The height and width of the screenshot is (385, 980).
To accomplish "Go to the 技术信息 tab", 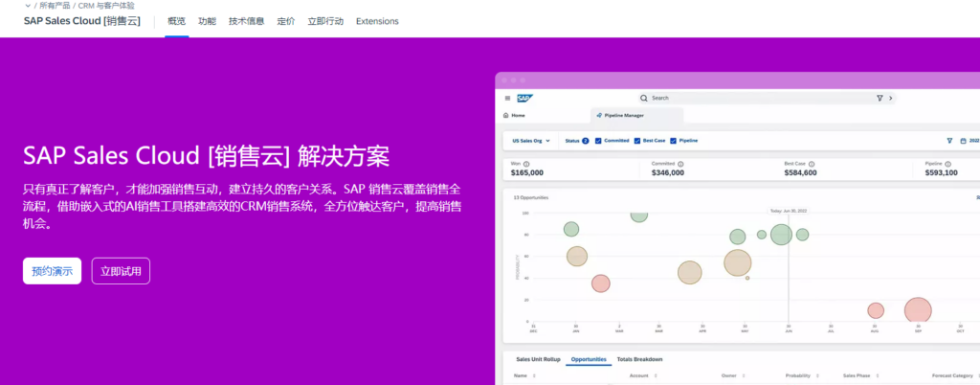I will (x=246, y=21).
